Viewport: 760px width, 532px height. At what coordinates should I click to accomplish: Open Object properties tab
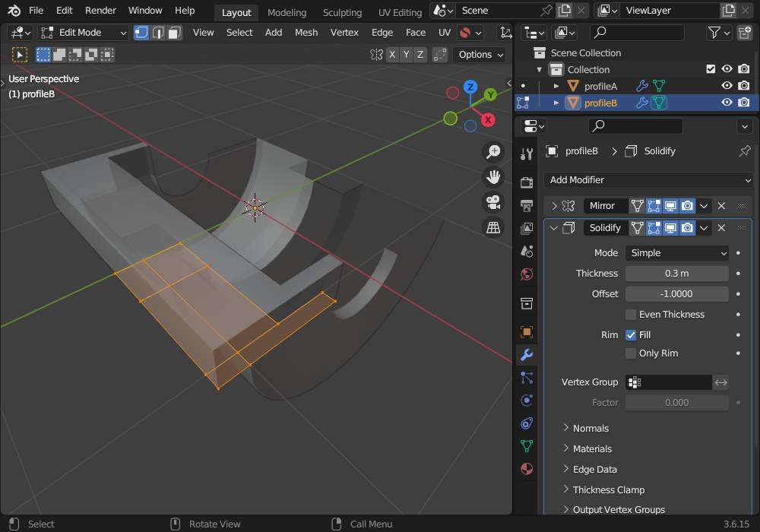pos(527,332)
